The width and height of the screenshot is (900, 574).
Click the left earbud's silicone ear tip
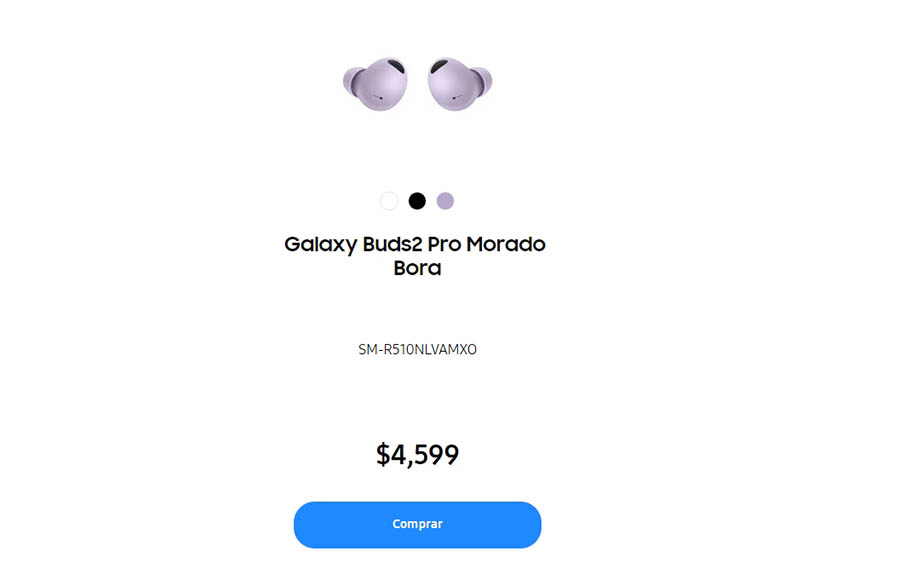point(349,80)
